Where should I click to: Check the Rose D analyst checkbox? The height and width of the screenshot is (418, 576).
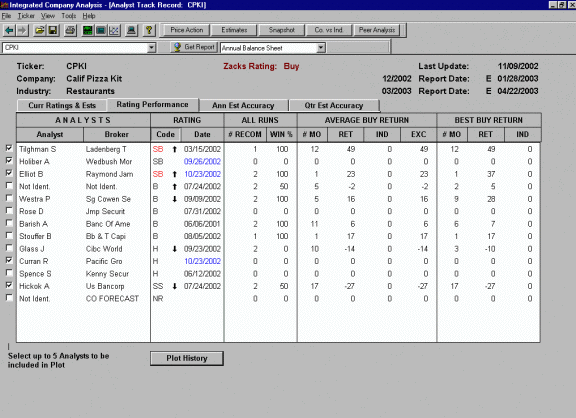point(9,210)
